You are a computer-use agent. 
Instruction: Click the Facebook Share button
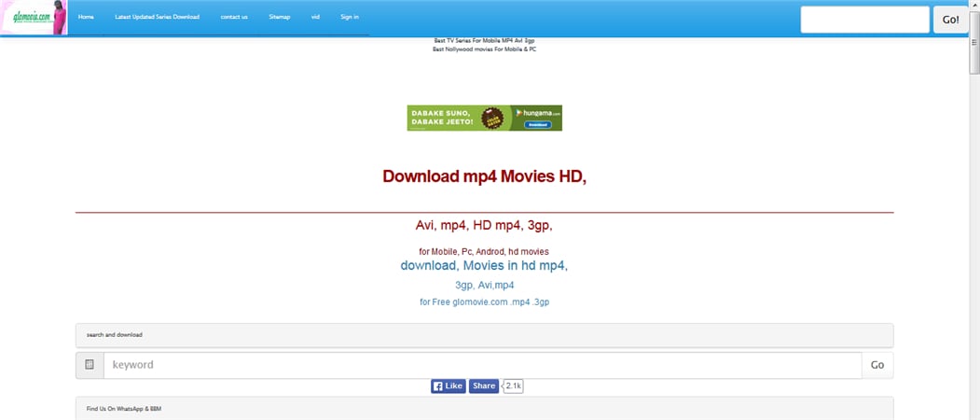pyautogui.click(x=483, y=386)
